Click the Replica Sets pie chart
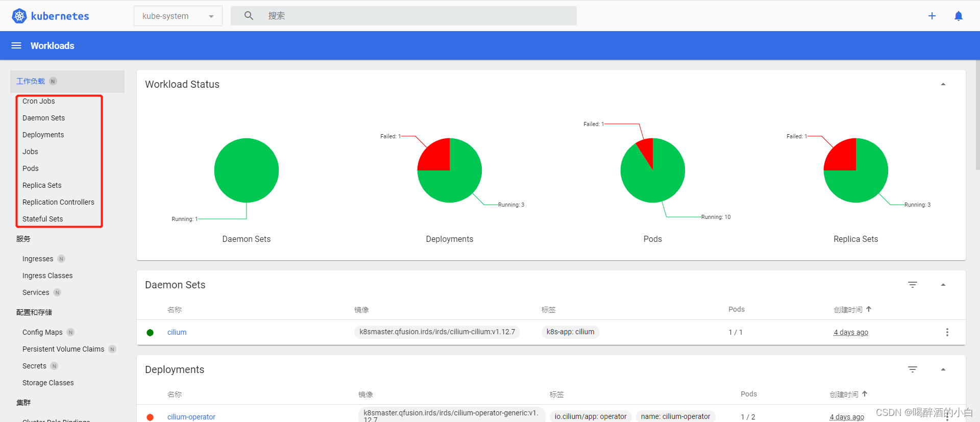980x422 pixels. click(856, 170)
